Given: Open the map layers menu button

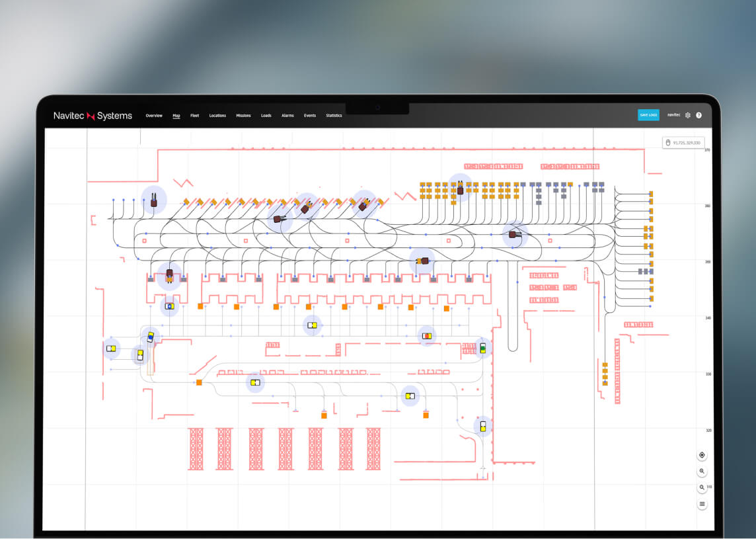Looking at the screenshot, I should pyautogui.click(x=702, y=504).
